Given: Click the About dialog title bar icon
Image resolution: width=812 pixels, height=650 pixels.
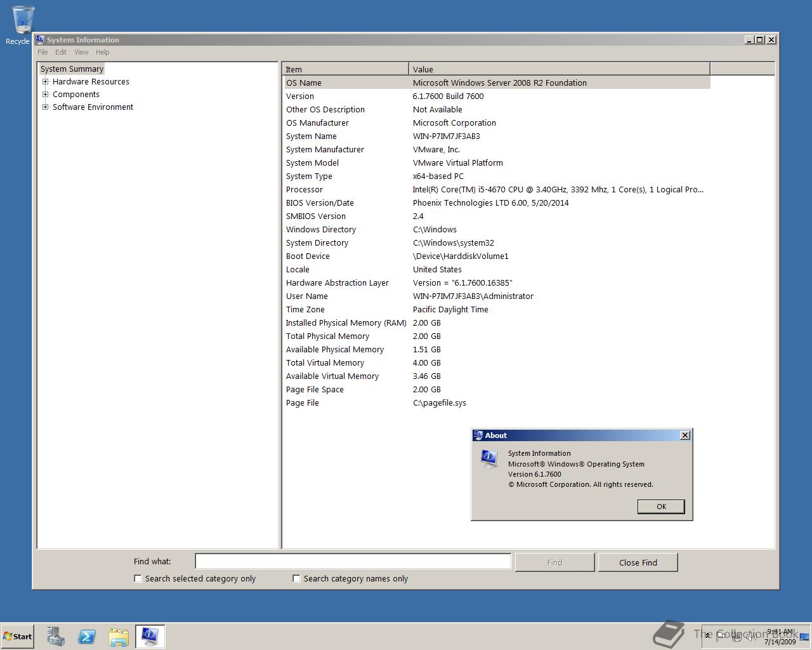Looking at the screenshot, I should click(478, 435).
